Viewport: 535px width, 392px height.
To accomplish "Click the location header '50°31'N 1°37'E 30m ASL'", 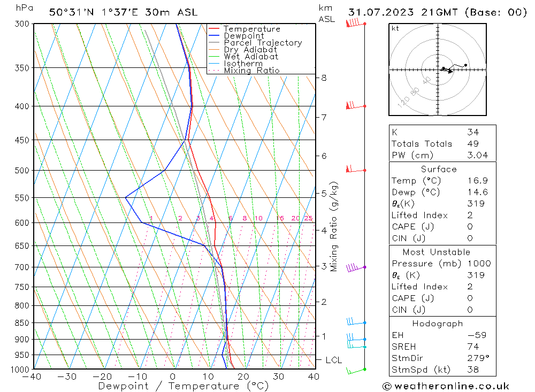I will 123,12.
